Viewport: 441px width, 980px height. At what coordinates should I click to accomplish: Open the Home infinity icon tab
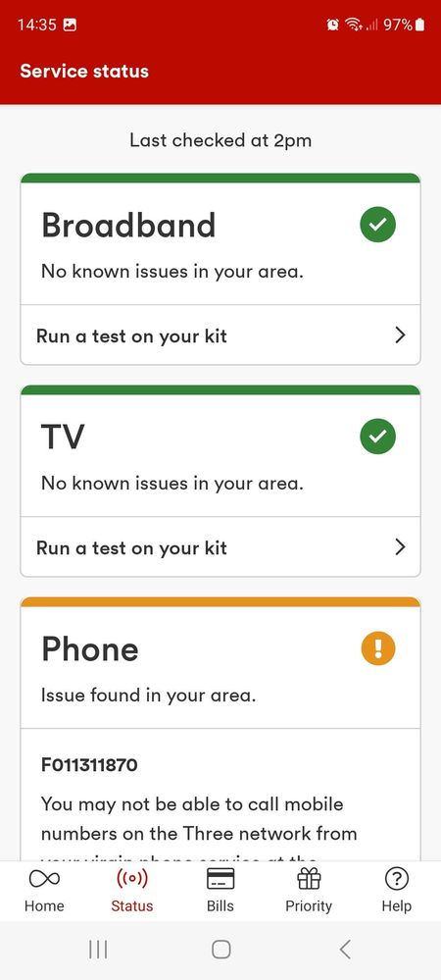point(44,879)
